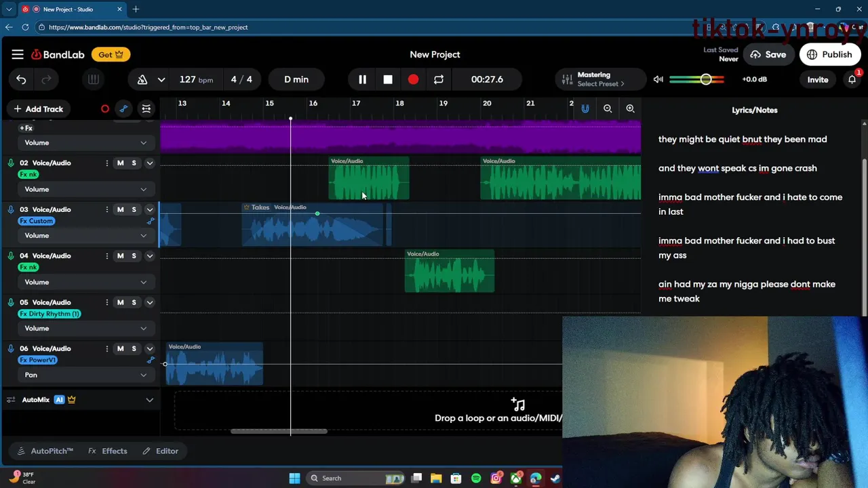This screenshot has height=488, width=868.
Task: Toggle automation view icon
Action: 123,109
